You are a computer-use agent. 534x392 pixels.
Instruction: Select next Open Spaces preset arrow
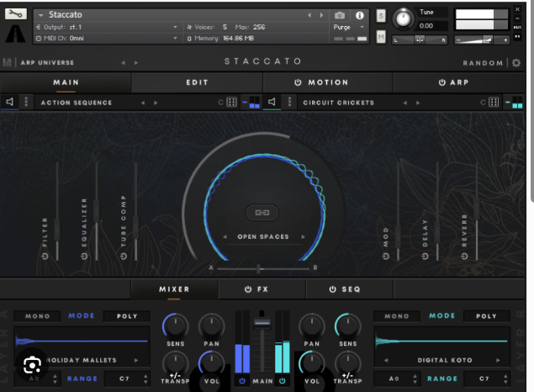tap(303, 236)
